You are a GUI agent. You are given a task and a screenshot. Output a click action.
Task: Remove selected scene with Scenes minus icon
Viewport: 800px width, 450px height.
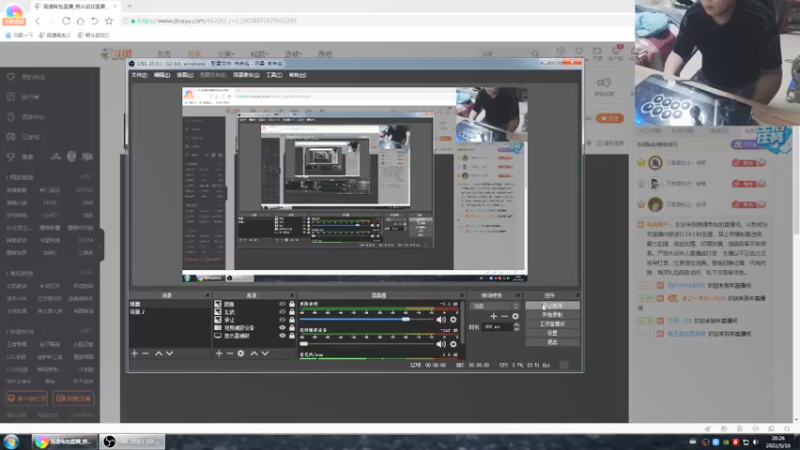pyautogui.click(x=145, y=353)
